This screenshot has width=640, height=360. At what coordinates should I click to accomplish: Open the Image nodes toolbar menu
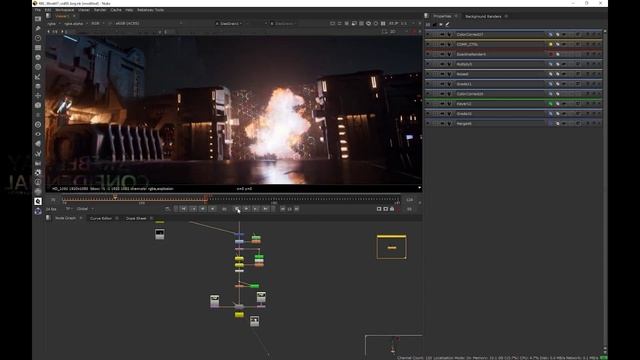coord(38,19)
